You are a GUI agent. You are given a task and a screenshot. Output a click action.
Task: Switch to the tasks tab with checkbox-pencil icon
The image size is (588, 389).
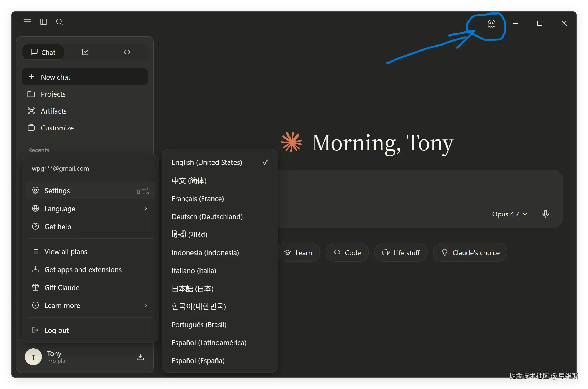coord(85,52)
